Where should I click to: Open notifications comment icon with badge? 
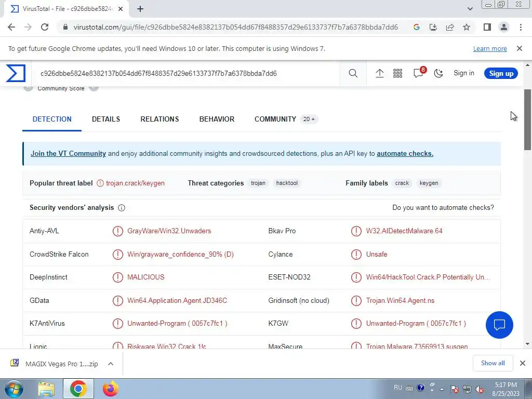tap(419, 73)
